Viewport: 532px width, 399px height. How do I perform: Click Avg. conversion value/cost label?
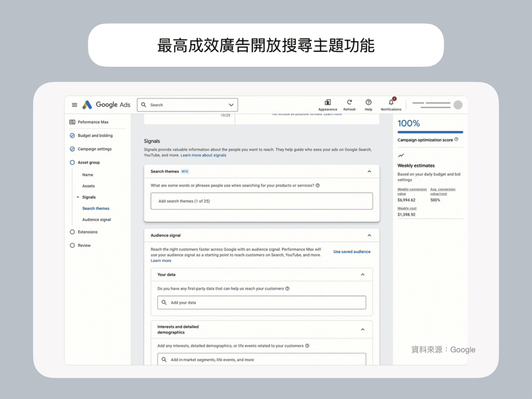(443, 192)
